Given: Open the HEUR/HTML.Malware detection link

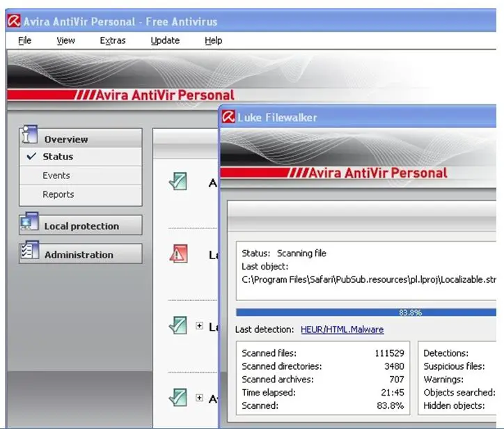Looking at the screenshot, I should pos(342,329).
